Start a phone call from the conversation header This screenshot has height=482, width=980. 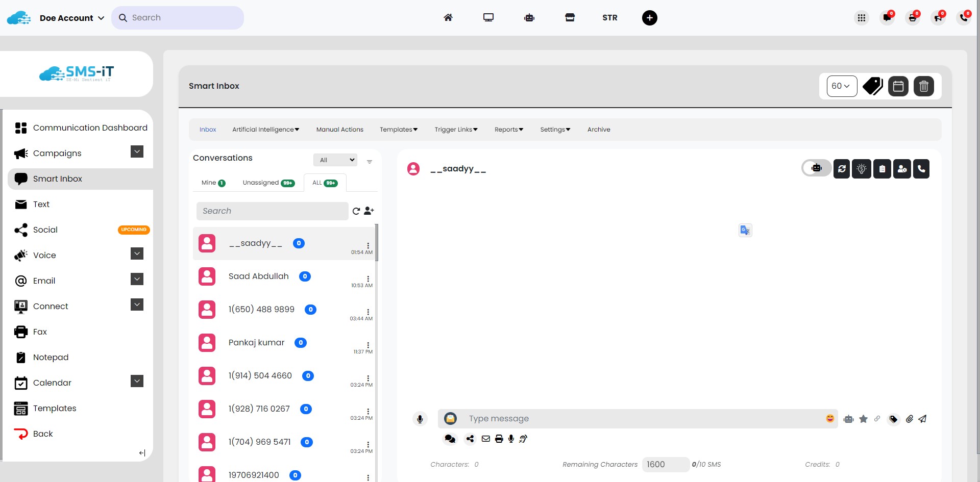pos(921,168)
